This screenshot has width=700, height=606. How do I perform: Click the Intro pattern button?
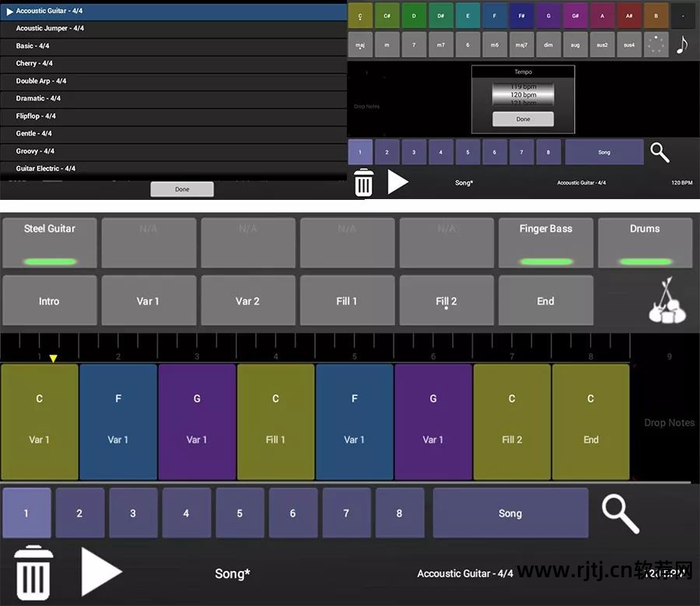tap(50, 300)
